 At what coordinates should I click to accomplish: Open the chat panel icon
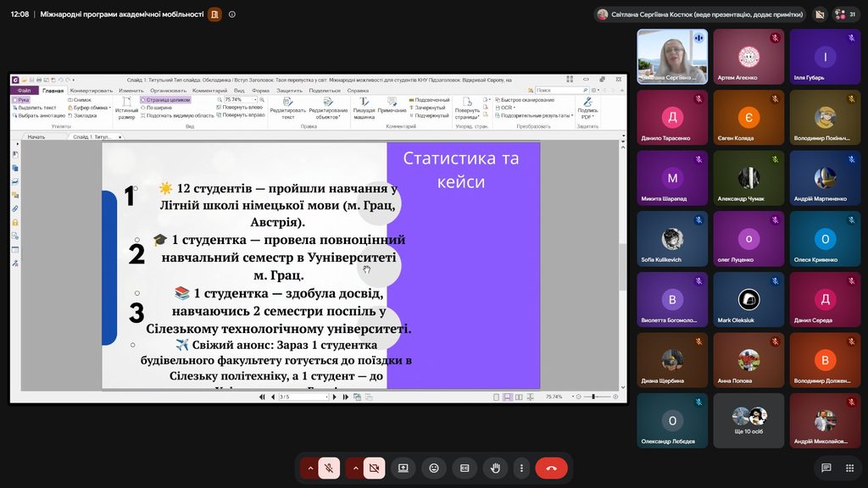(826, 468)
